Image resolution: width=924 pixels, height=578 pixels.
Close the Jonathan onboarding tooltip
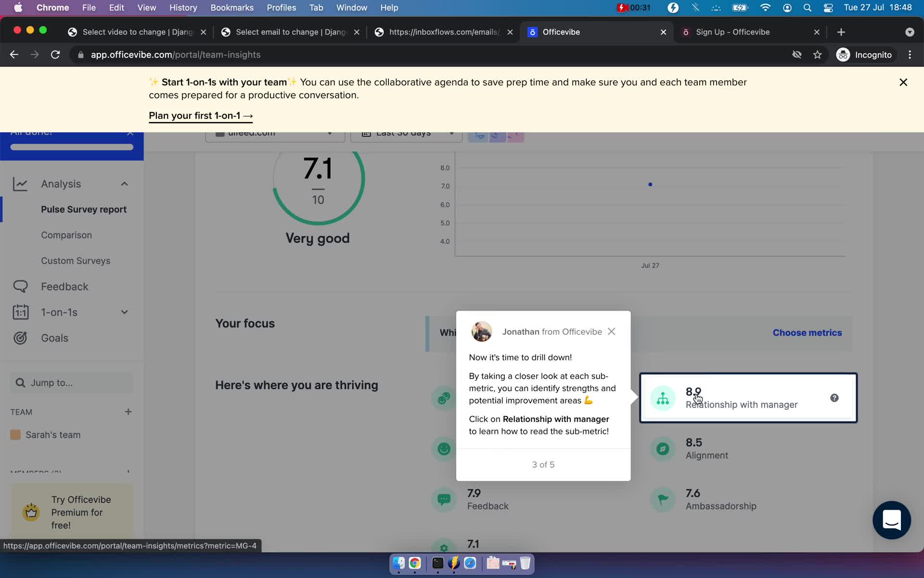pos(611,331)
